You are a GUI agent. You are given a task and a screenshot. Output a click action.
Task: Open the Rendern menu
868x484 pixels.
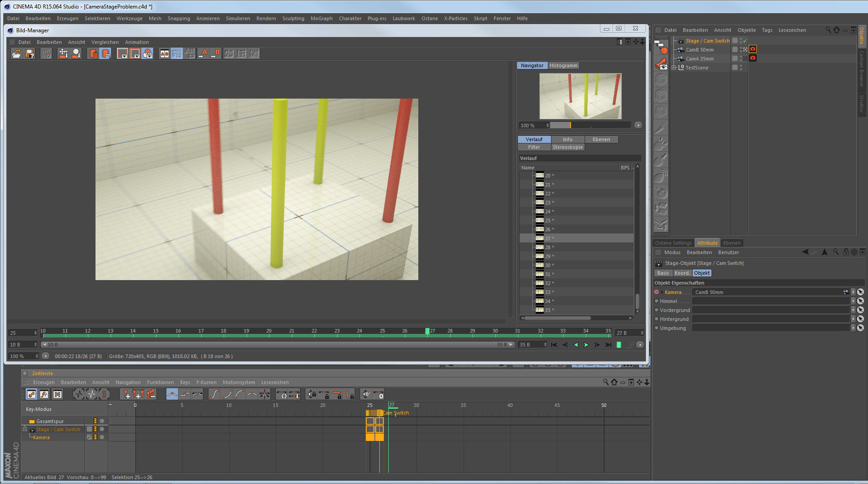[266, 18]
